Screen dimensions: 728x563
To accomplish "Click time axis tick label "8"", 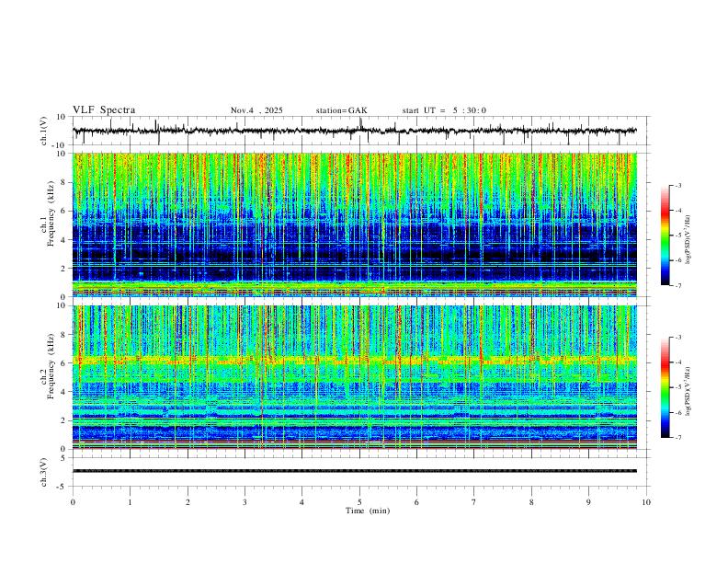I will tap(531, 502).
